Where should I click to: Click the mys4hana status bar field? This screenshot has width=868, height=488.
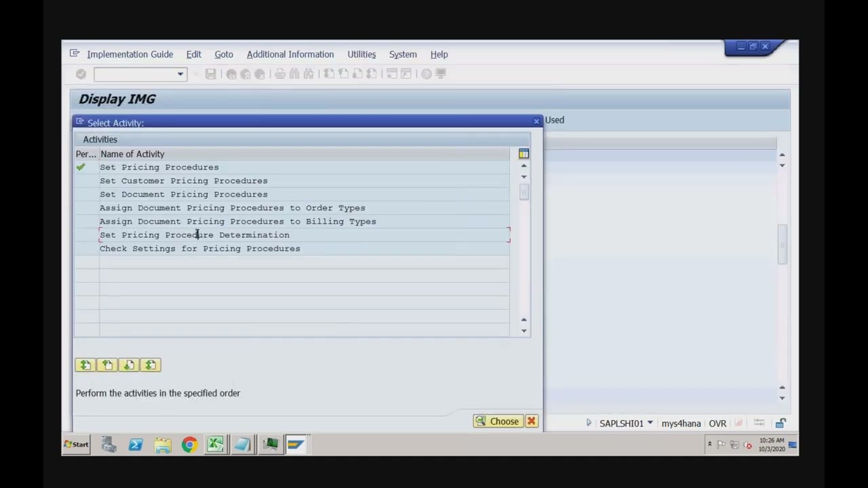(681, 424)
